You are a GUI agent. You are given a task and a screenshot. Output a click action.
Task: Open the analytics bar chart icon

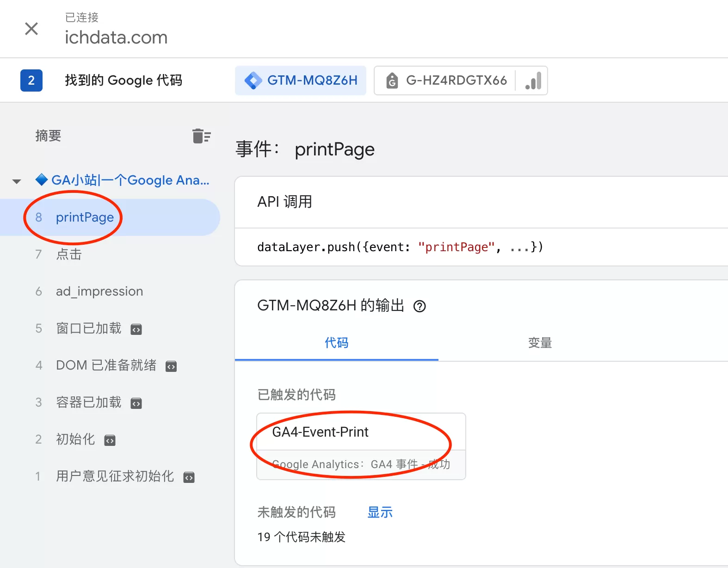[x=533, y=80]
